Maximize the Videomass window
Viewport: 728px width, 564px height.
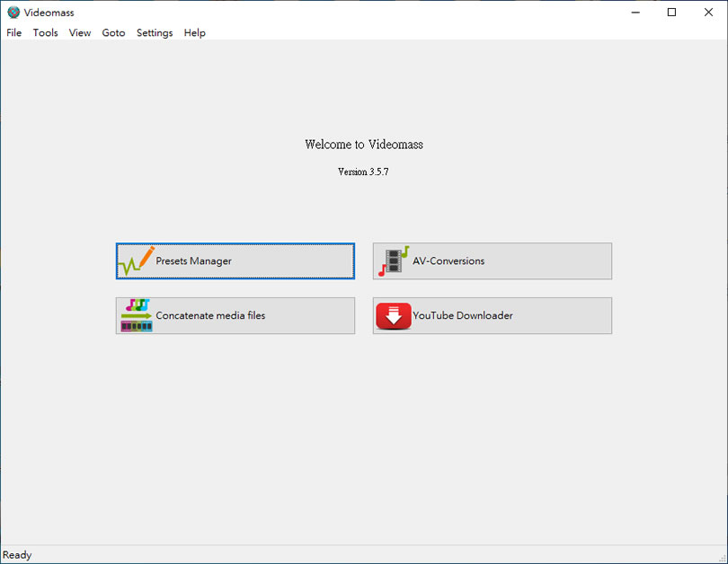pos(671,13)
